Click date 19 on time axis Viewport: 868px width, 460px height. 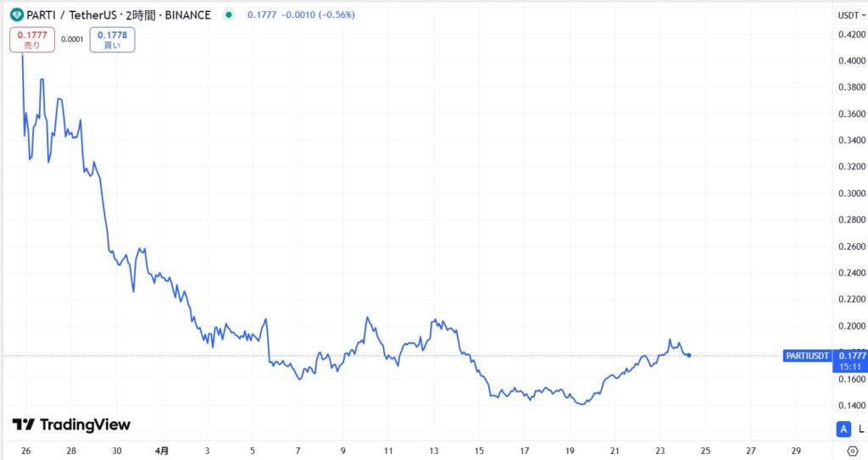[570, 451]
